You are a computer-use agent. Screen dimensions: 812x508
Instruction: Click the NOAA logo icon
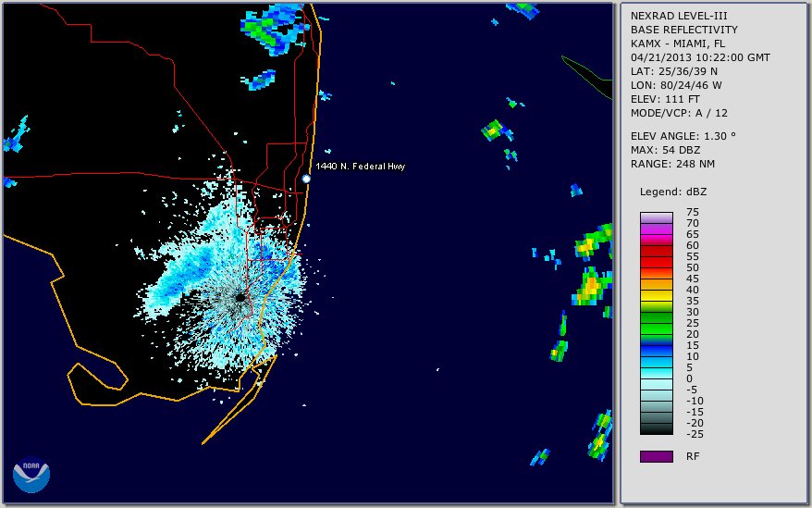click(x=31, y=475)
